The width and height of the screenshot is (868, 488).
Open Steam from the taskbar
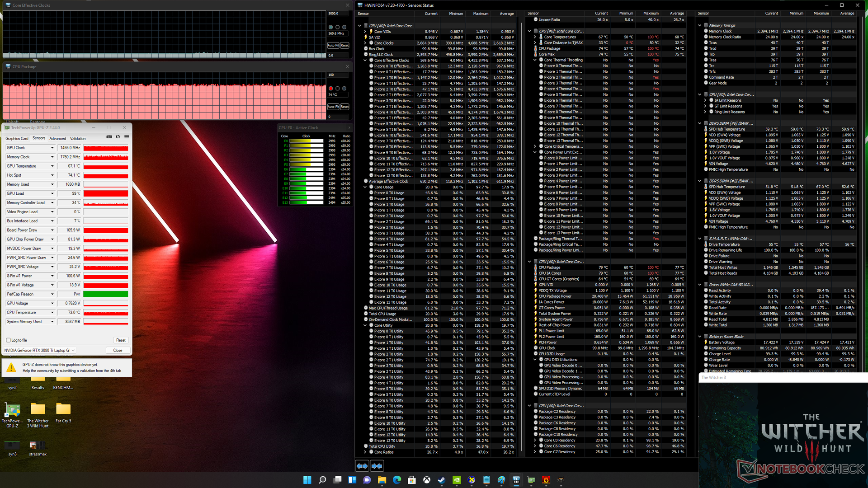point(441,480)
